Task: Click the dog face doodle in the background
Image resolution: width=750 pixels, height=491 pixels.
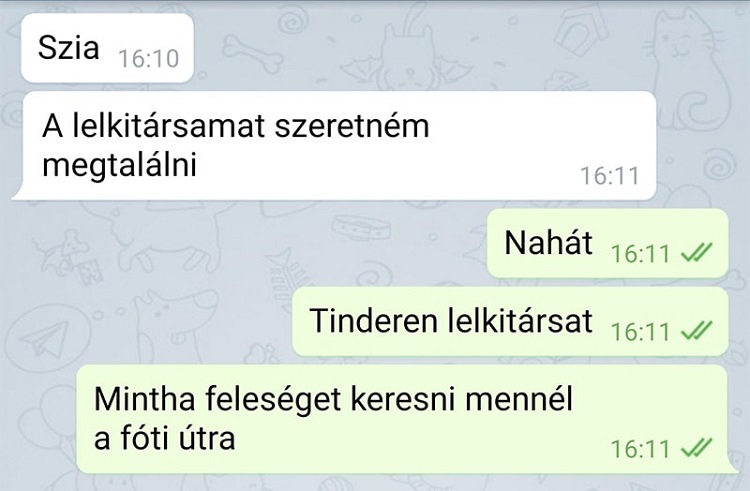Action: click(x=177, y=318)
